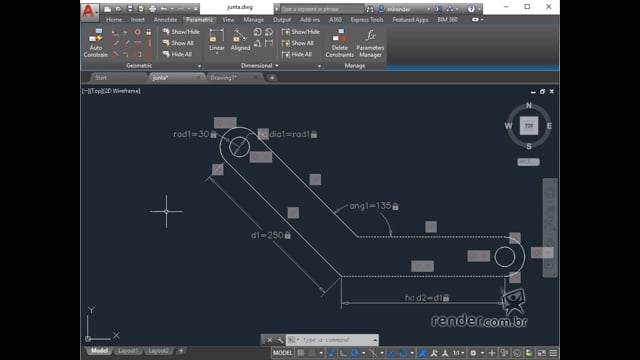Apply the Fix lock geometric constraint
The width and height of the screenshot is (640, 360).
[x=149, y=32]
